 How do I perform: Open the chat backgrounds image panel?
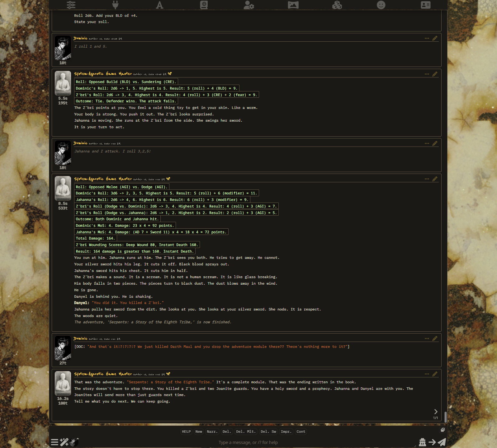tap(293, 5)
